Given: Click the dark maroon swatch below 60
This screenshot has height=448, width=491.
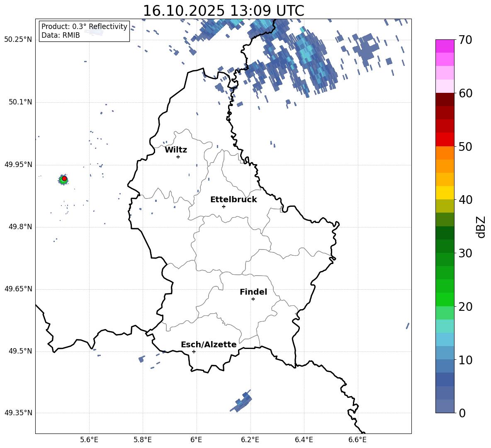Looking at the screenshot, I should click(x=445, y=100).
